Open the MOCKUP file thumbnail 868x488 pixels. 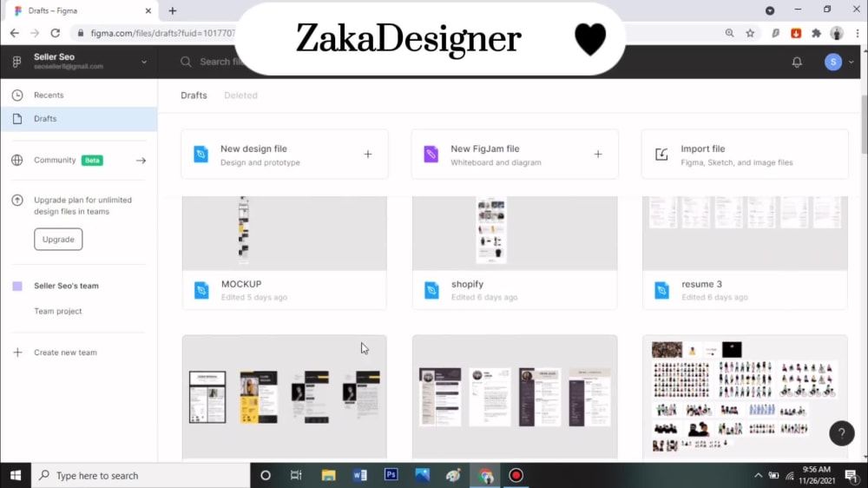pos(285,234)
